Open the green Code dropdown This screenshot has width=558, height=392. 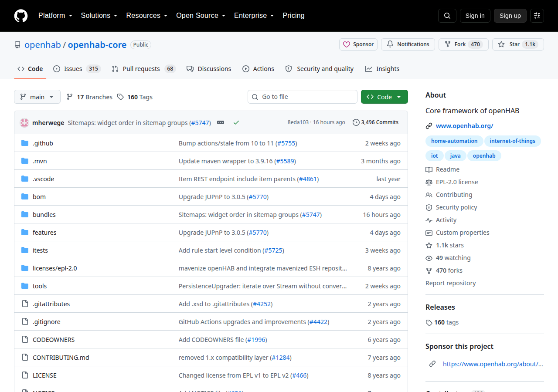(384, 97)
